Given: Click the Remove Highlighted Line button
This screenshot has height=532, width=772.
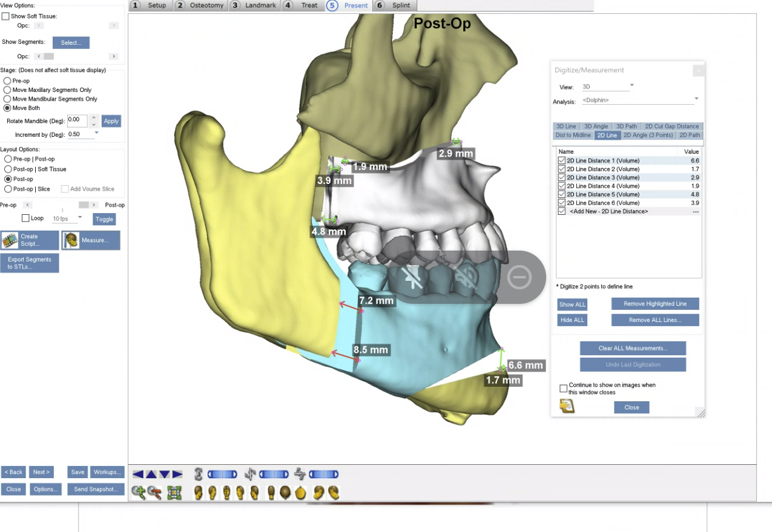Looking at the screenshot, I should point(655,303).
